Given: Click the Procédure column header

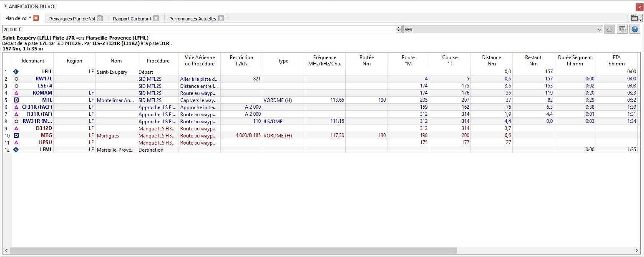Looking at the screenshot, I should coord(158,60).
